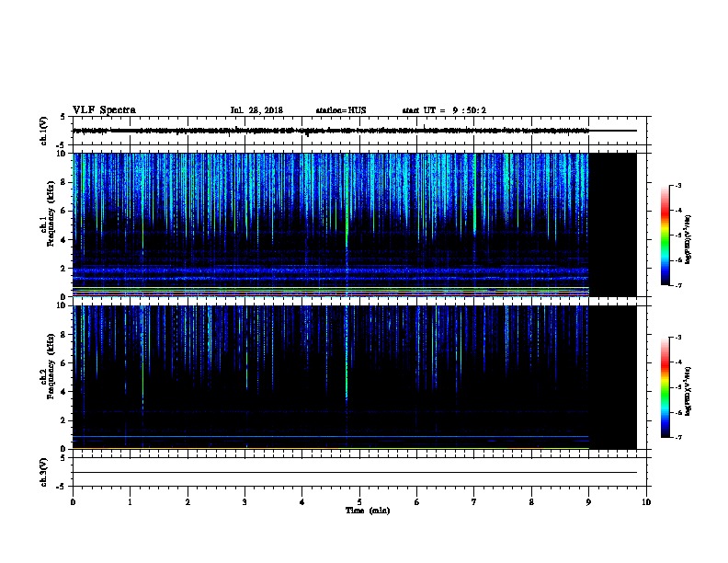Viewport: 728px width, 563px height.
Task: Click time axis tick label "7"
Action: [474, 502]
